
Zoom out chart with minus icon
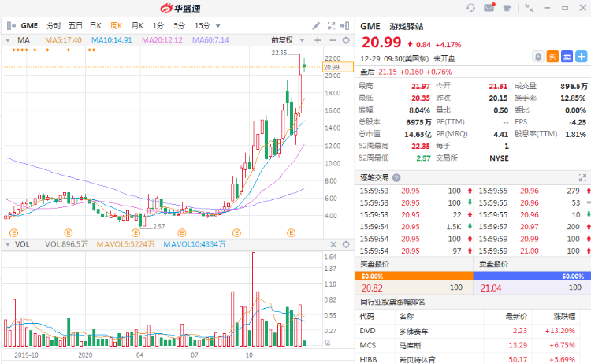tap(333, 40)
